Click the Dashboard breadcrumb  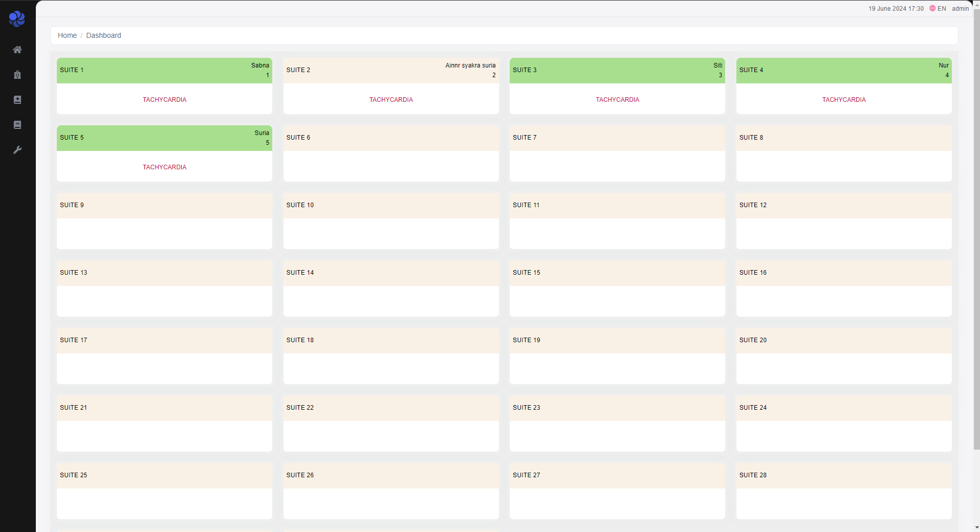[103, 35]
